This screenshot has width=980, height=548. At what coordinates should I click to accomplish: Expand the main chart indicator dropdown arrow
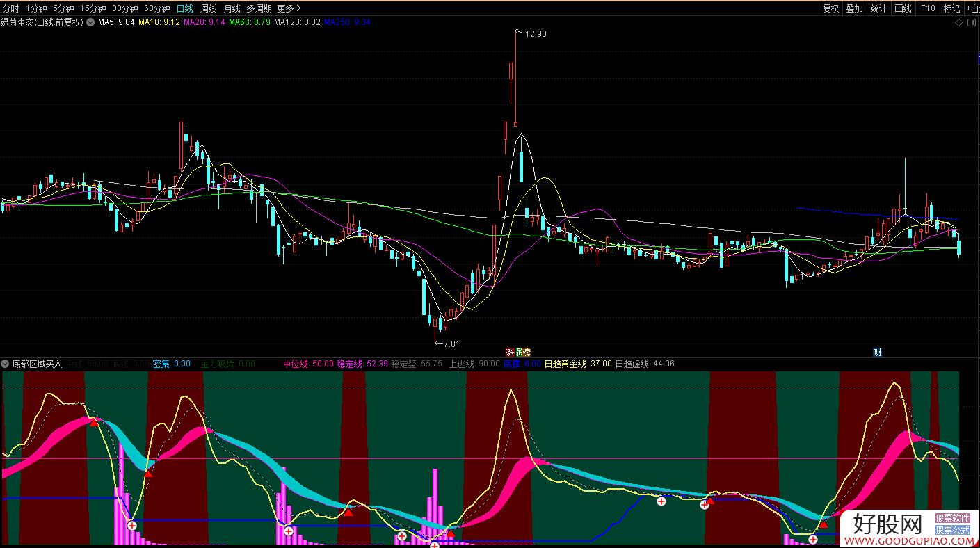coord(90,22)
